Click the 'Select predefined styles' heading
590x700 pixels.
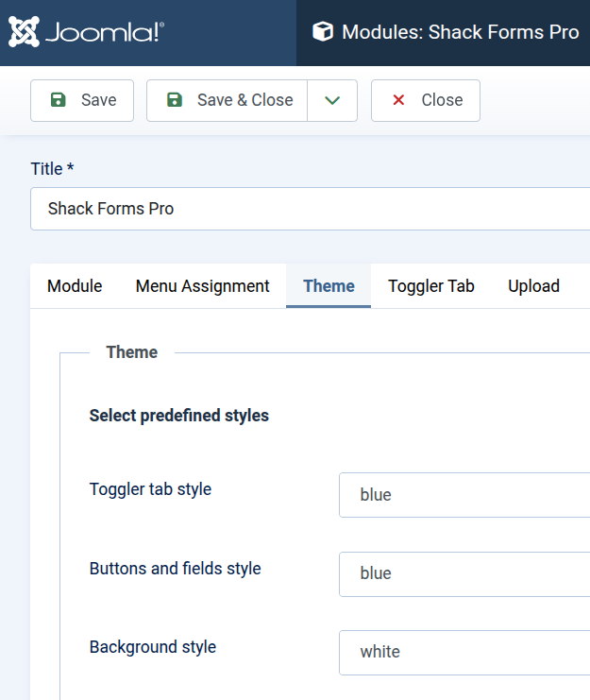[x=179, y=416]
